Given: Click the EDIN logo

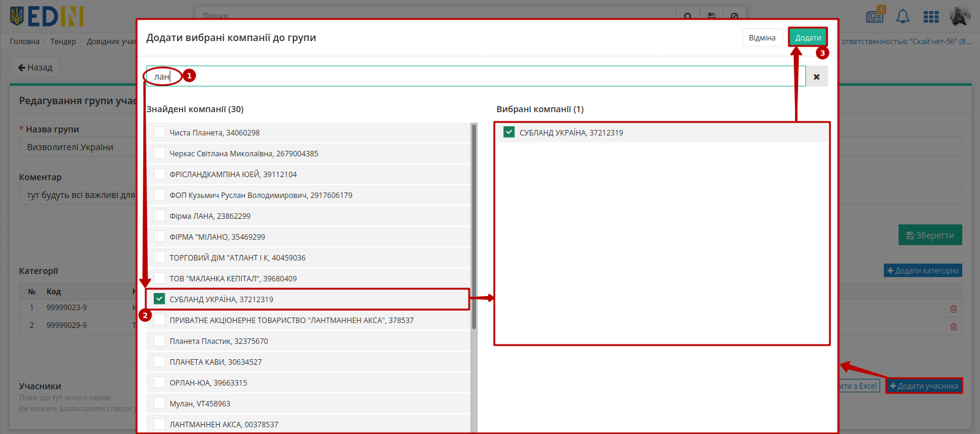Looking at the screenshot, I should [47, 17].
